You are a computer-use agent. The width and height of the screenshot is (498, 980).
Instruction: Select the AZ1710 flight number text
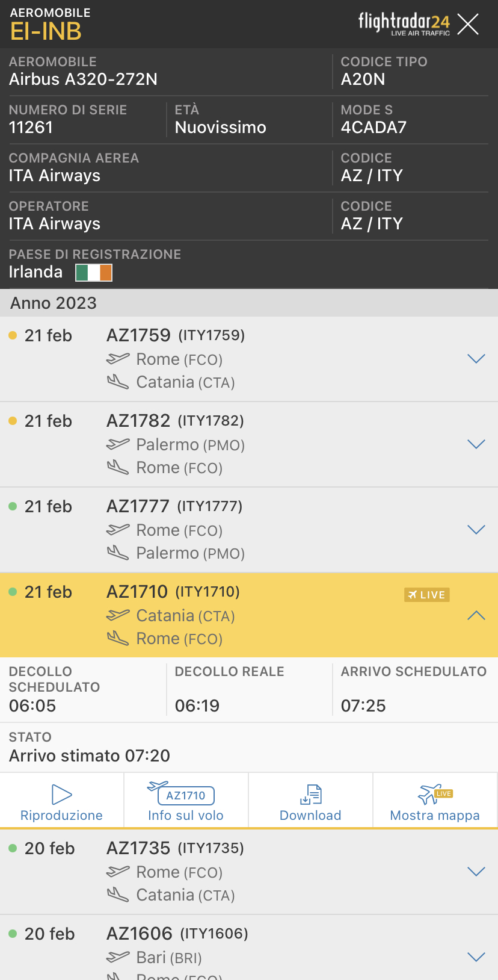click(137, 592)
